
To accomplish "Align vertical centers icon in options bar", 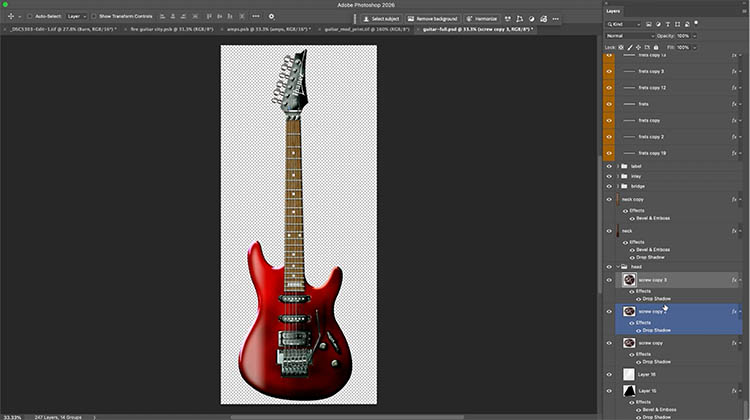I will pos(220,16).
